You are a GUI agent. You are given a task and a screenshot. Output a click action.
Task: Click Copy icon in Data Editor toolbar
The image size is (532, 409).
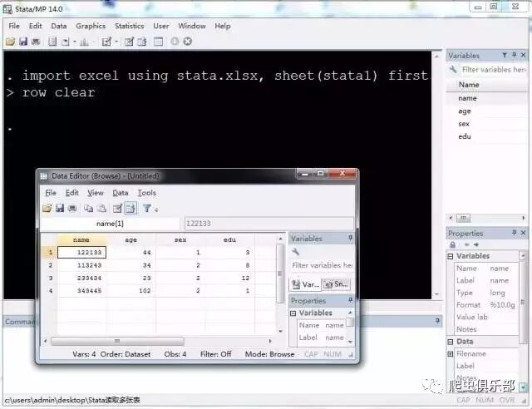tap(89, 208)
